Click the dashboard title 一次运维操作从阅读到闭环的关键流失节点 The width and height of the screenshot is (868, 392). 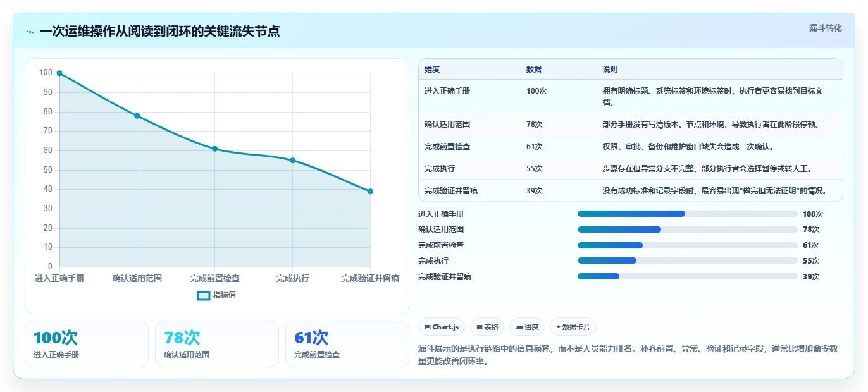pyautogui.click(x=159, y=32)
